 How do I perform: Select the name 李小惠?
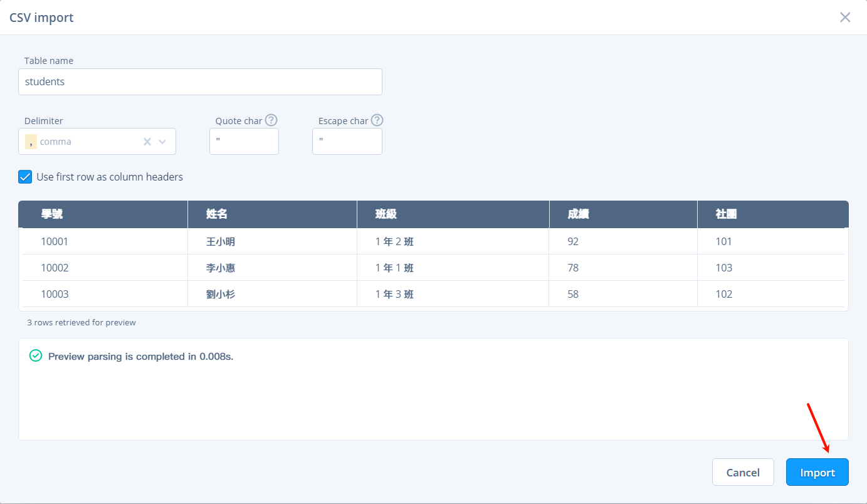tap(221, 268)
